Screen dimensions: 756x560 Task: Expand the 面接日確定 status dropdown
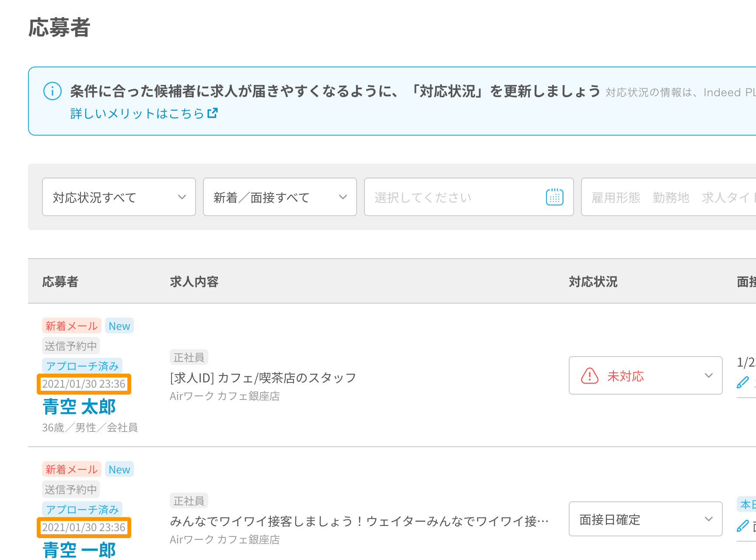pyautogui.click(x=646, y=519)
